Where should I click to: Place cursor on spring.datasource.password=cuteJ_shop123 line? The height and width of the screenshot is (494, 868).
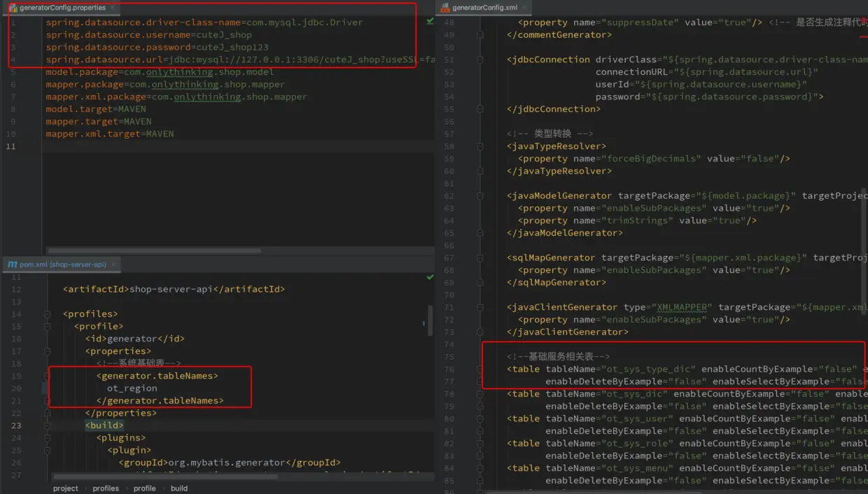(157, 47)
